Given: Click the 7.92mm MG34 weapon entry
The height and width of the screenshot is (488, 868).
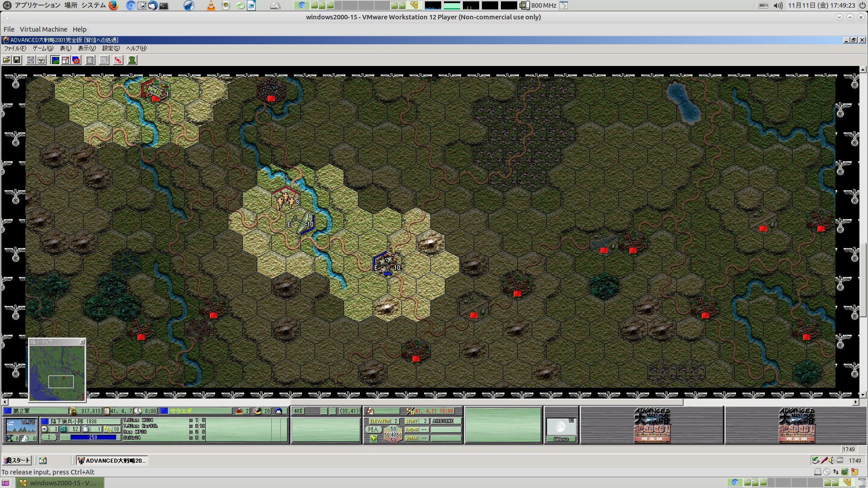Looking at the screenshot, I should click(138, 420).
